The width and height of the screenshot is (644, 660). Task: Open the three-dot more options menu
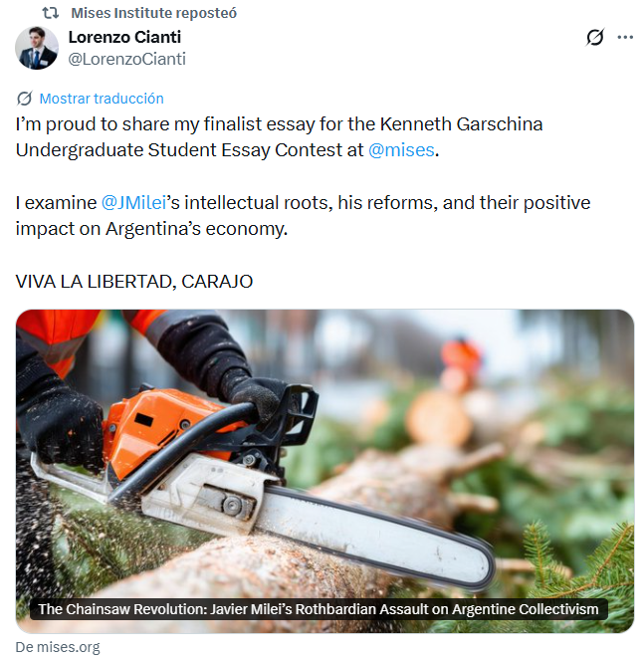coord(625,38)
